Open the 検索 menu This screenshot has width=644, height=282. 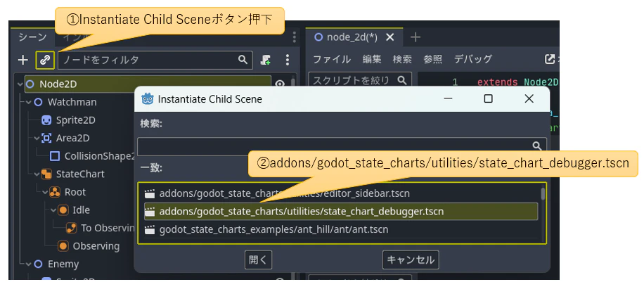(x=402, y=59)
